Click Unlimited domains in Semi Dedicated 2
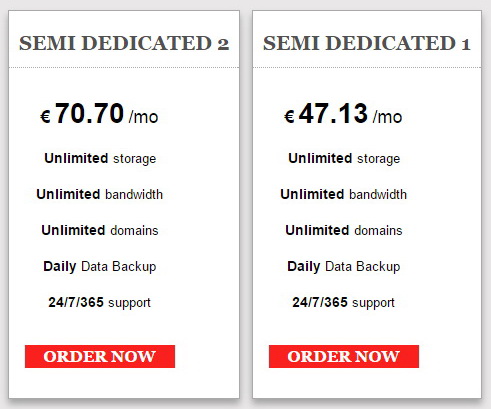This screenshot has height=409, width=491. click(100, 230)
